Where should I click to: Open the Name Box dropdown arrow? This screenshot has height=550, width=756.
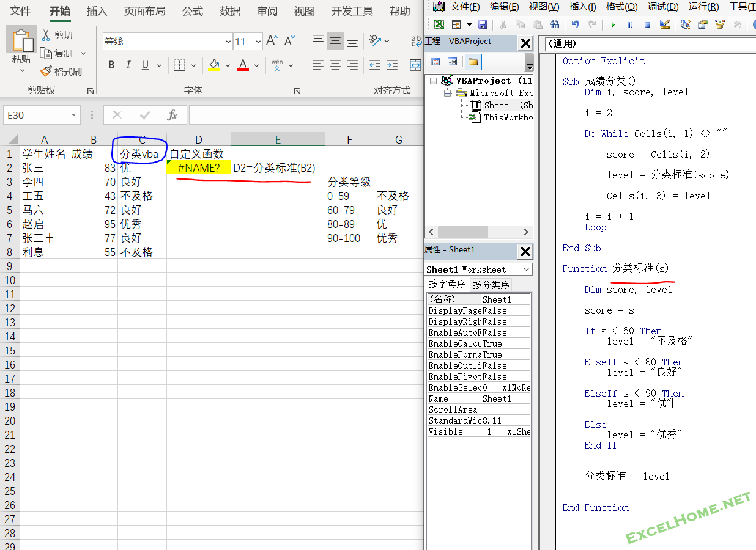tap(74, 115)
